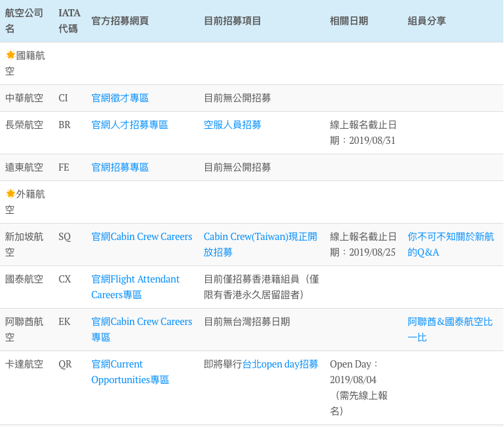Viewport: 504px width, 427px height.
Task: Open Cabin Crew(Taiwan)現正開放招募 link
Action: (260, 245)
